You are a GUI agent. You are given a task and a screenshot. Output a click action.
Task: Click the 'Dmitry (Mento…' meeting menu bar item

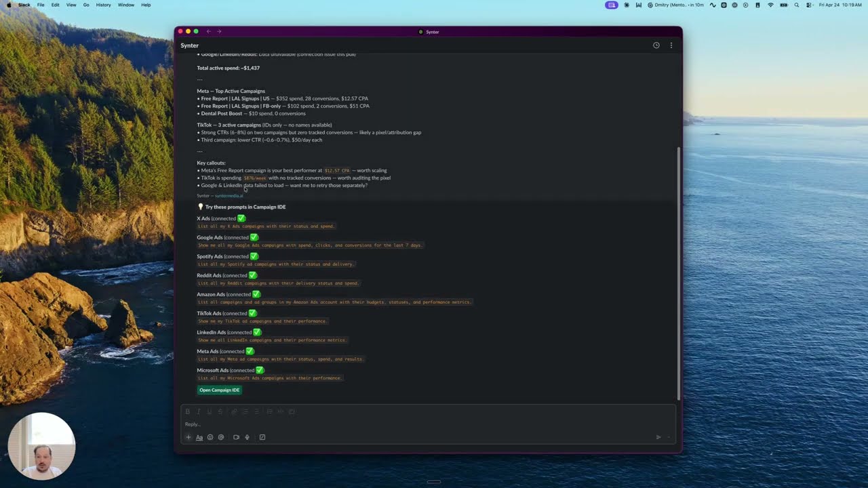click(676, 5)
